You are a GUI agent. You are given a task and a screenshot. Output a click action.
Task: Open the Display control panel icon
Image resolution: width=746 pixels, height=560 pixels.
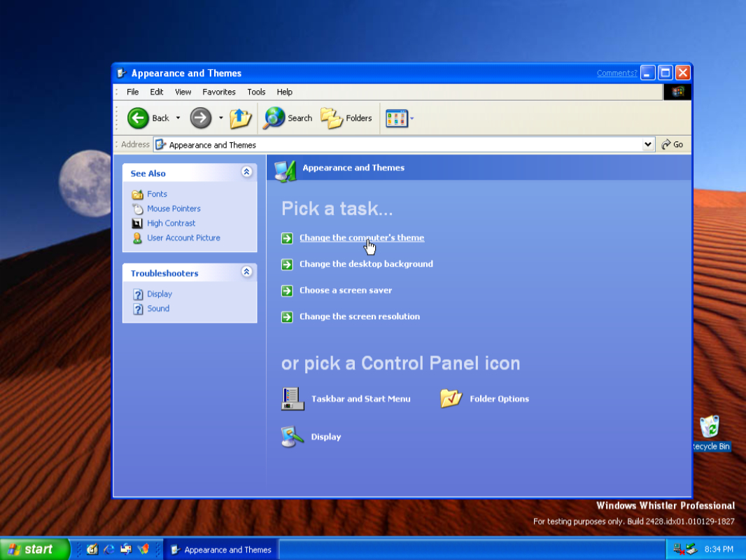(293, 437)
